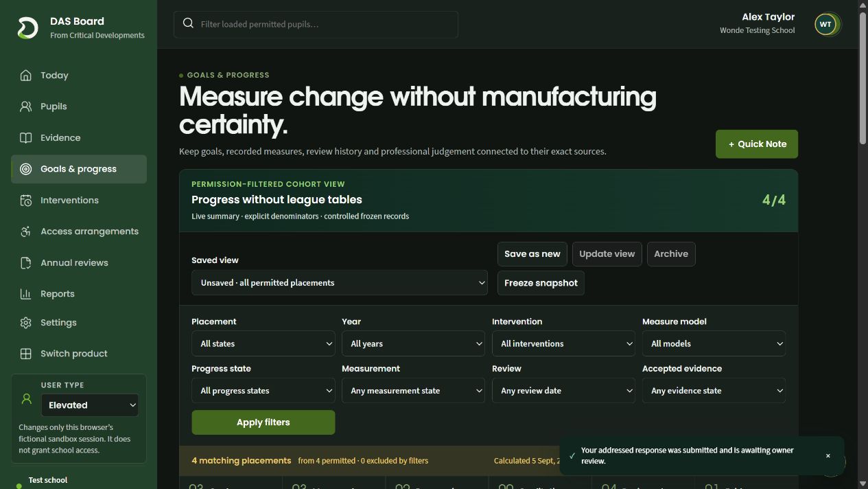Open Annual reviews page

tap(78, 263)
